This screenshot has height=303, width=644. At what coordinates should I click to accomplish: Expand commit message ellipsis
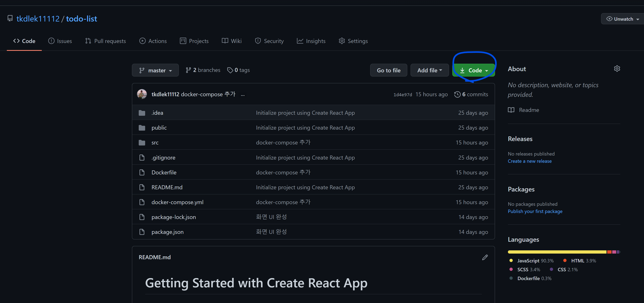243,95
